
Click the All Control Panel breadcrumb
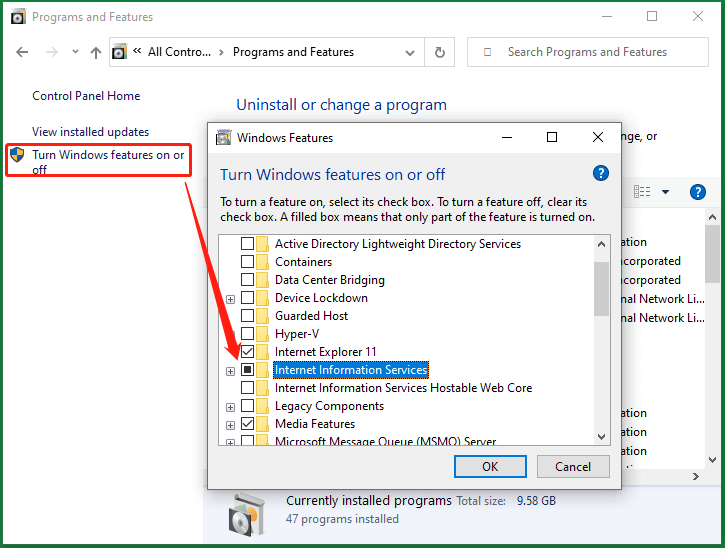pos(179,52)
